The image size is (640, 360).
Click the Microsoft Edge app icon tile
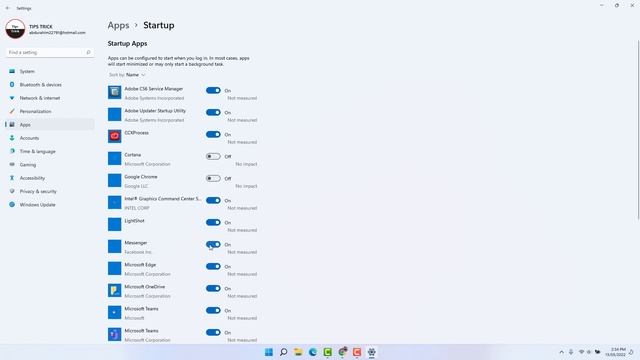click(115, 268)
